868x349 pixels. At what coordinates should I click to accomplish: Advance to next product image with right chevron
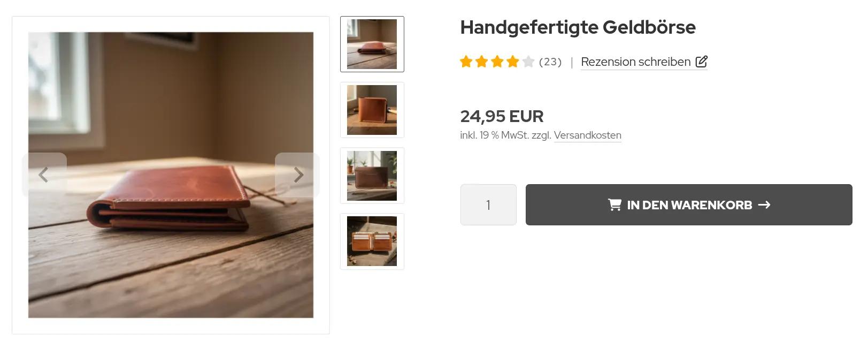point(297,175)
